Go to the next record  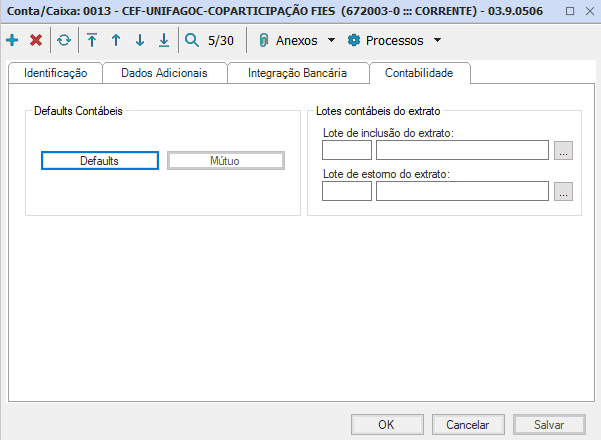point(140,41)
